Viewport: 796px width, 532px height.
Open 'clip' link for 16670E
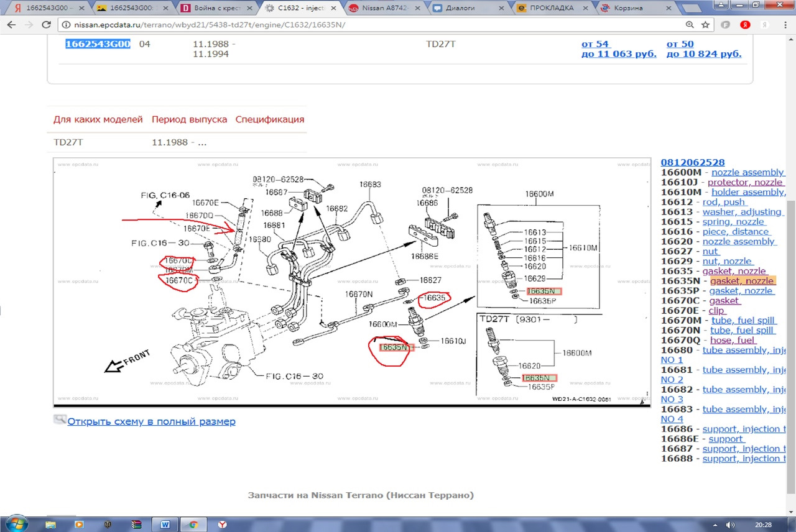(x=717, y=311)
